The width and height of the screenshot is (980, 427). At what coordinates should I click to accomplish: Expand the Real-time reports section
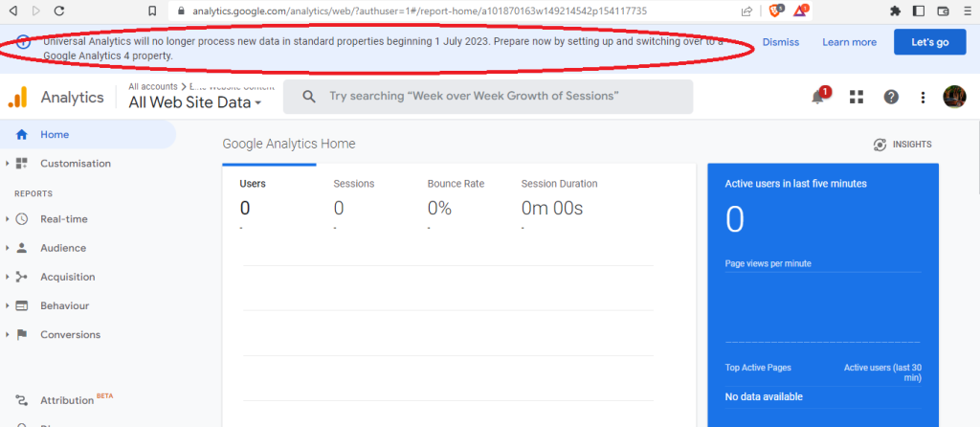click(63, 219)
